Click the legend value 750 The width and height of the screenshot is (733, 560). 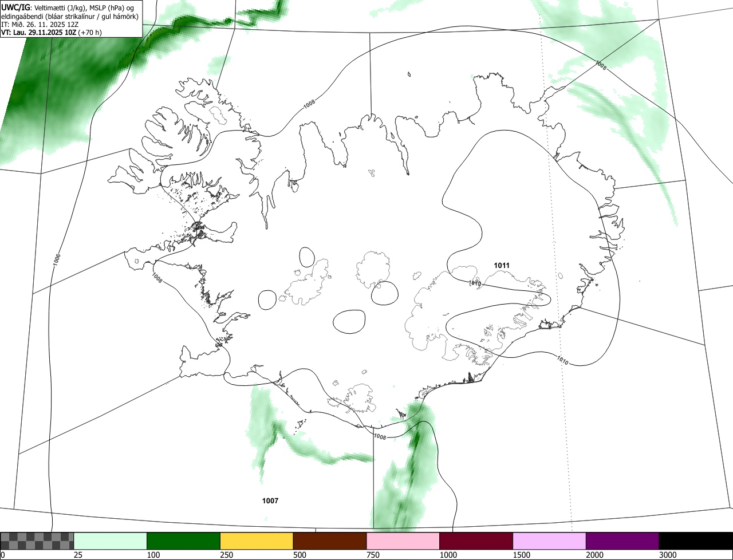pos(372,555)
